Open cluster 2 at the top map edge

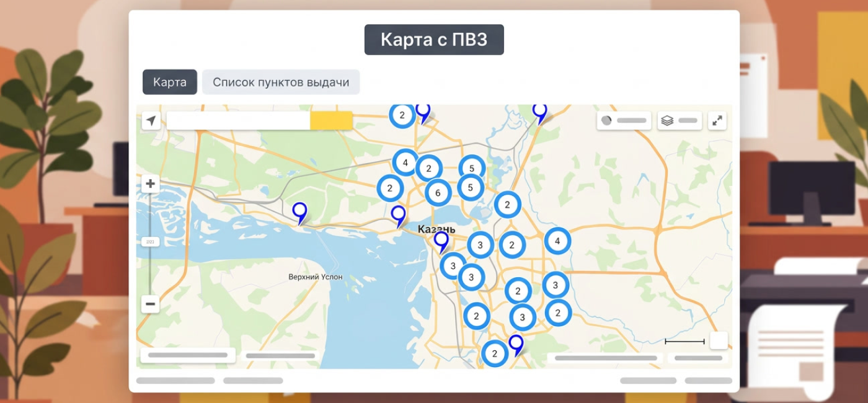point(402,115)
